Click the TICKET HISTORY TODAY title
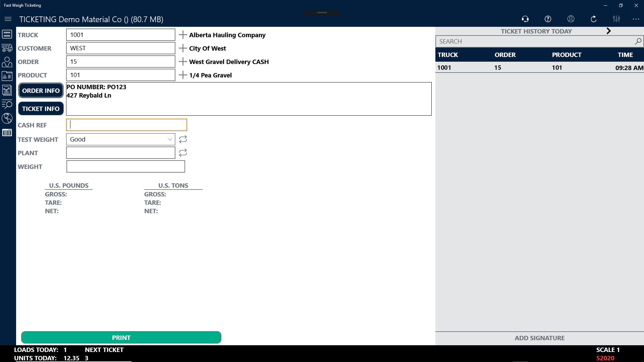 536,31
